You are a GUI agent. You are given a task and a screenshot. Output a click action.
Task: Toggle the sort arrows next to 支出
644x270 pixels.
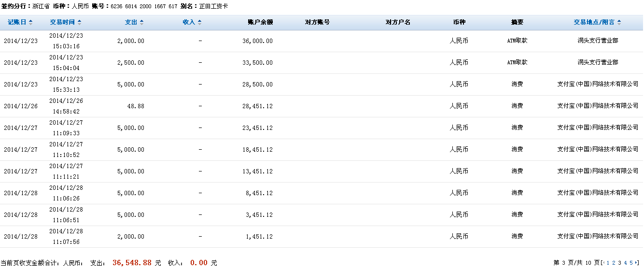tap(142, 22)
